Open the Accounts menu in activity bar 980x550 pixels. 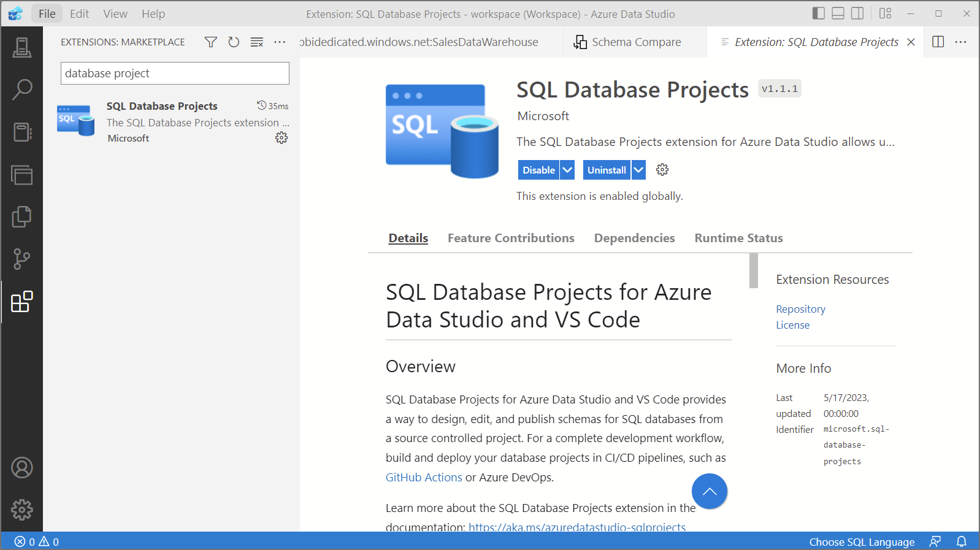(x=22, y=468)
